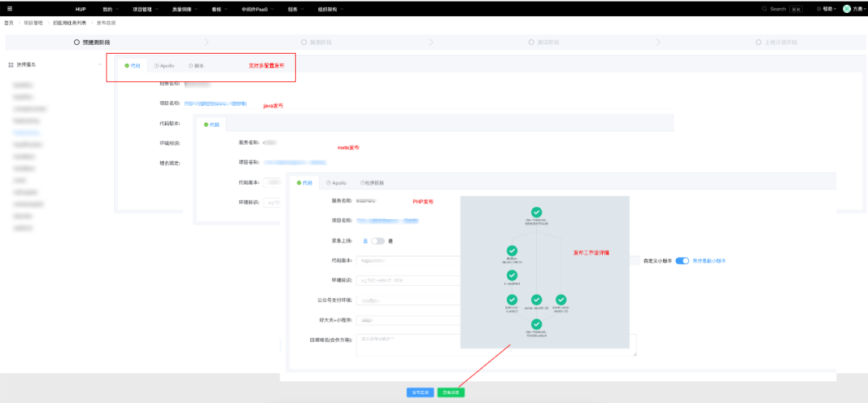Screen dimensions: 868x403
Task: Expand the chevron next to 中间件PaaS
Action: (x=273, y=10)
